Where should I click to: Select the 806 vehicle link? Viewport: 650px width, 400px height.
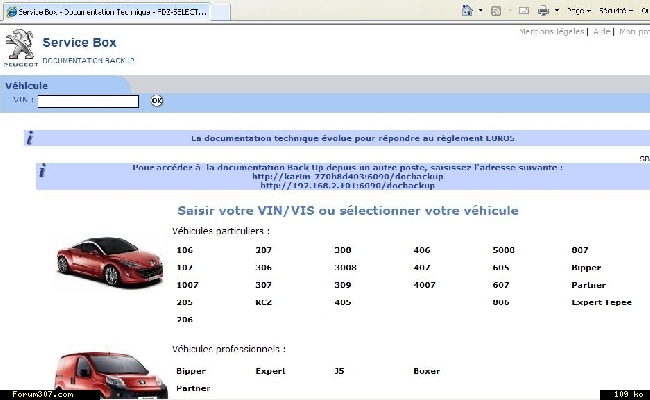coord(501,302)
